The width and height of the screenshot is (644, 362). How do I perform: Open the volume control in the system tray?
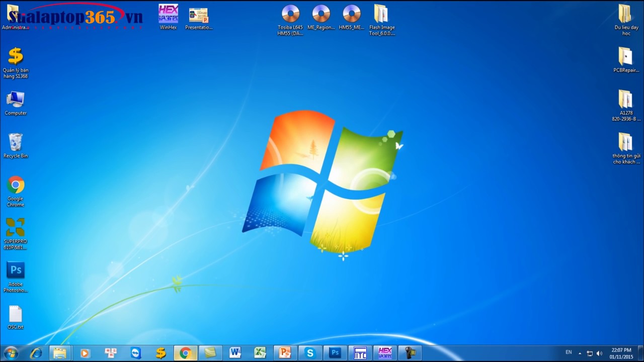[x=599, y=353]
